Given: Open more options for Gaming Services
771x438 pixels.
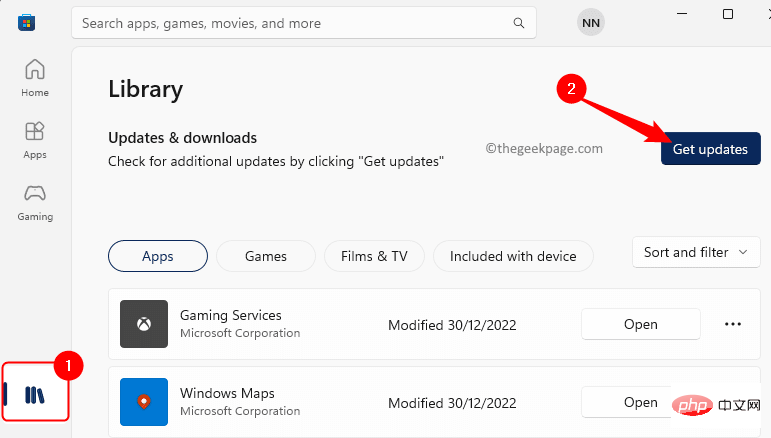Looking at the screenshot, I should click(733, 324).
